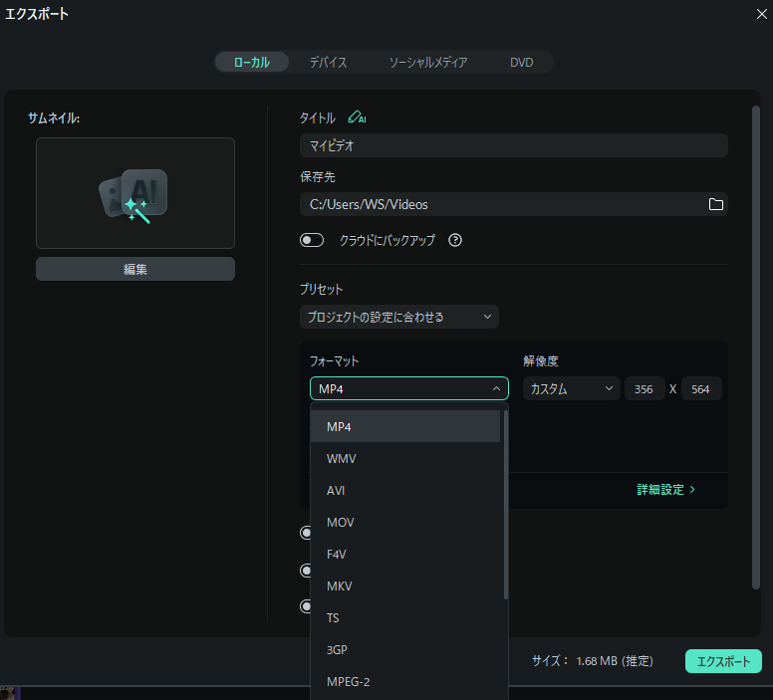
Task: Switch to the デバイス tab
Action: tap(328, 62)
